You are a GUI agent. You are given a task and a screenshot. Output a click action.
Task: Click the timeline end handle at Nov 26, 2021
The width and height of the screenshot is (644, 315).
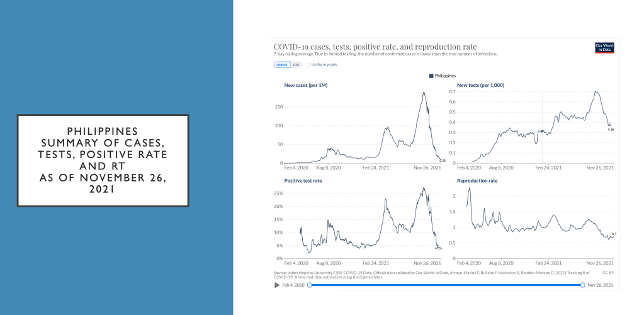point(582,285)
